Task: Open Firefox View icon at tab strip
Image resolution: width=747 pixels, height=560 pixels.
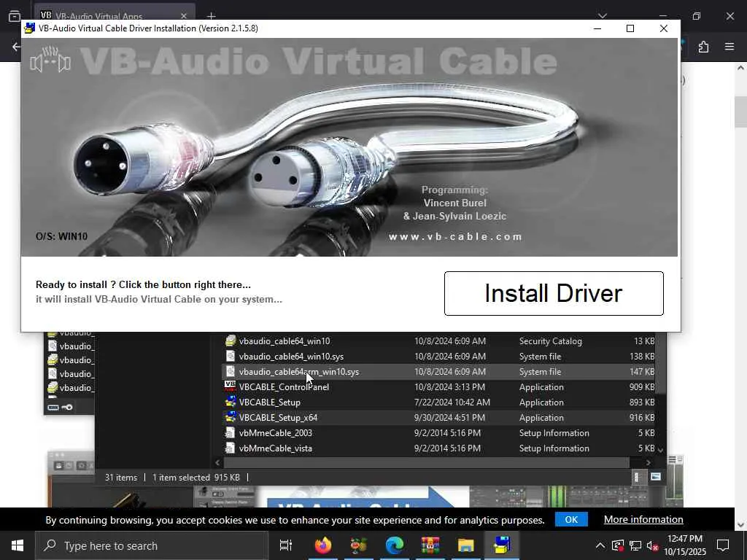Action: 15,16
